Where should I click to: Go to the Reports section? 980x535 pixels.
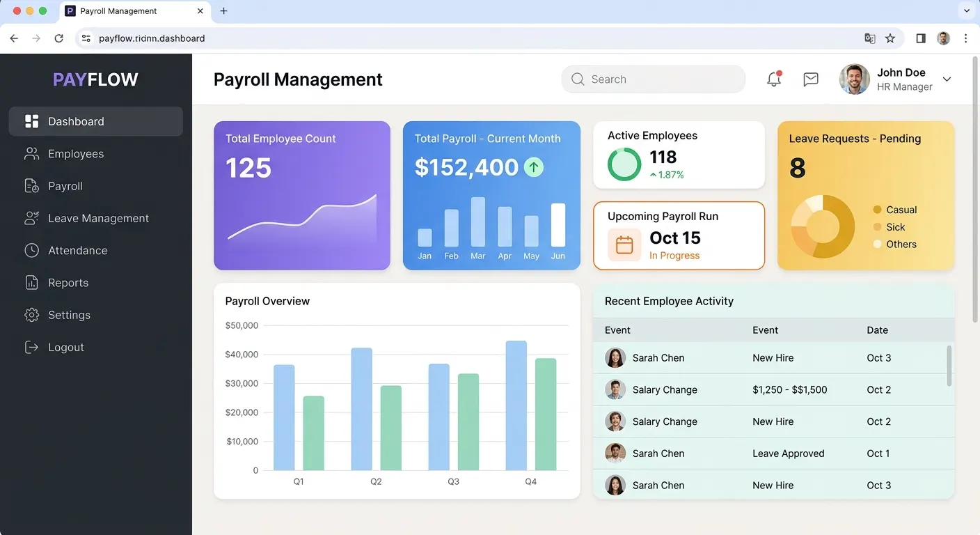96,283
